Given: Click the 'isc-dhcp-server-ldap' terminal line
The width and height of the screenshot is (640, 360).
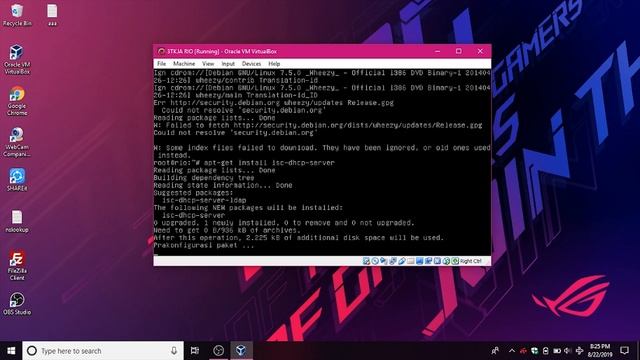Looking at the screenshot, I should (204, 200).
